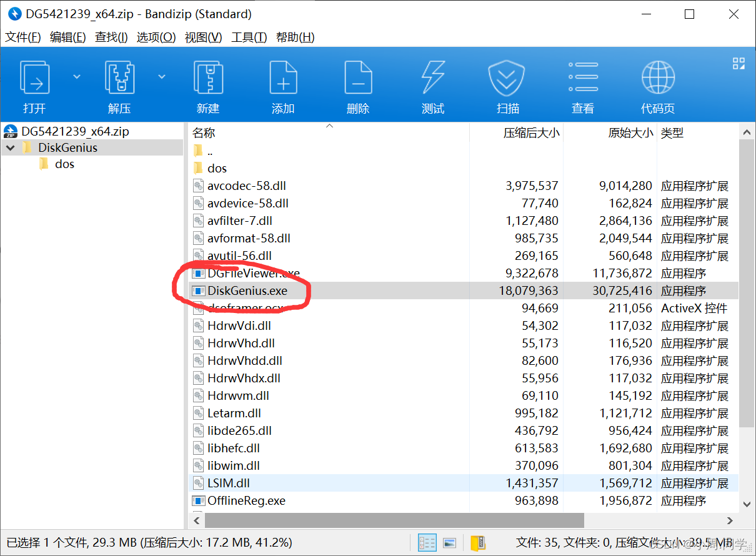Open the 工具(T) menu

pos(249,37)
